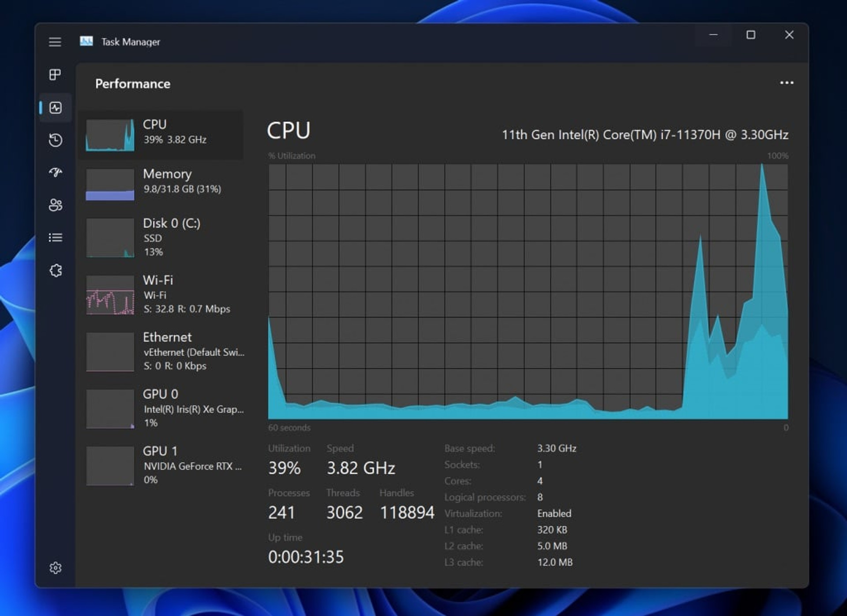Click the % Utilization graph label

click(x=292, y=156)
